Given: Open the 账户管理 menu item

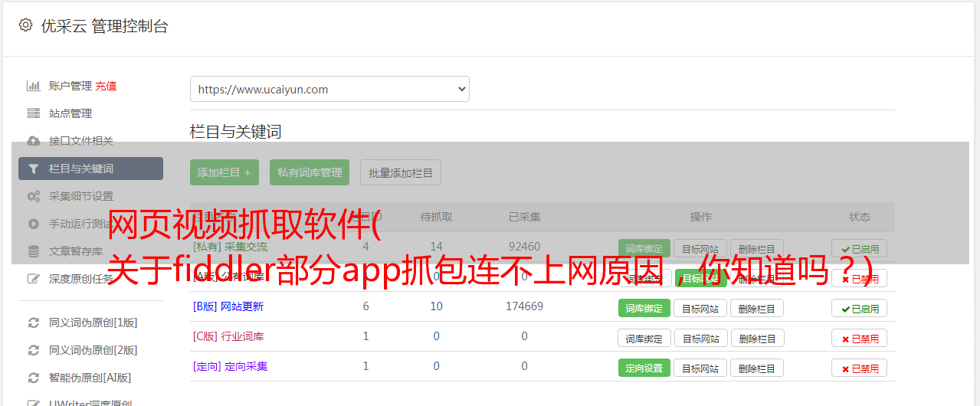Looking at the screenshot, I should (70, 86).
